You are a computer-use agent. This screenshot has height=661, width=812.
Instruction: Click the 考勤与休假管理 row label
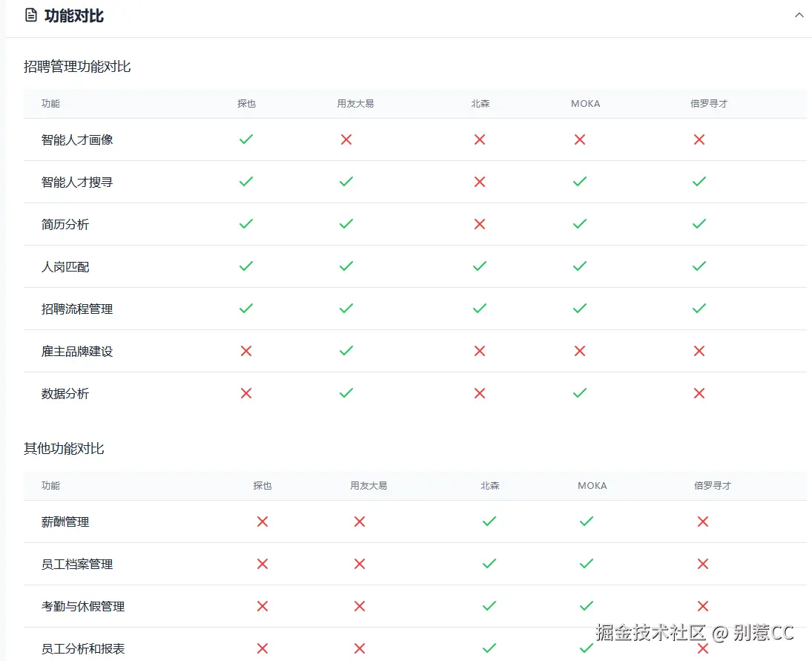point(83,607)
